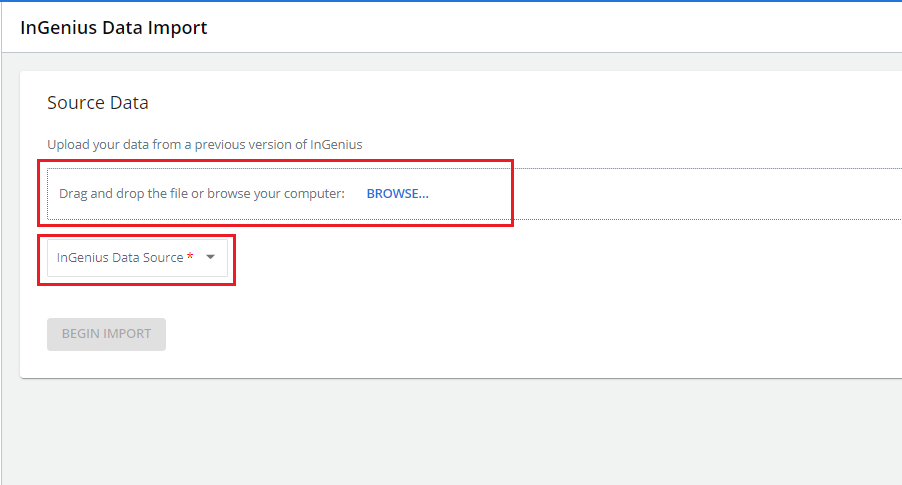Select the Source Data heading
Screen dimensions: 902x485
[98, 103]
